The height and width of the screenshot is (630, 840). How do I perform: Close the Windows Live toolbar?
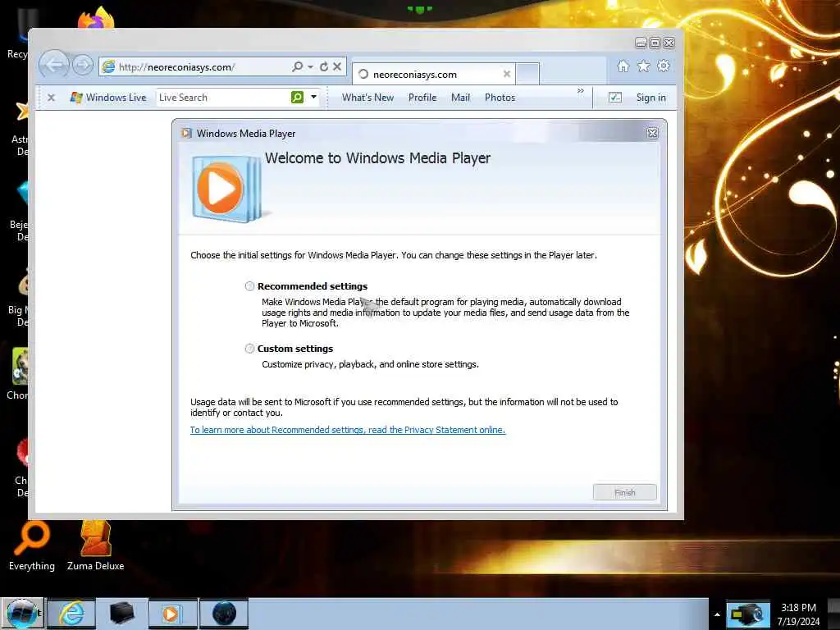coord(51,98)
